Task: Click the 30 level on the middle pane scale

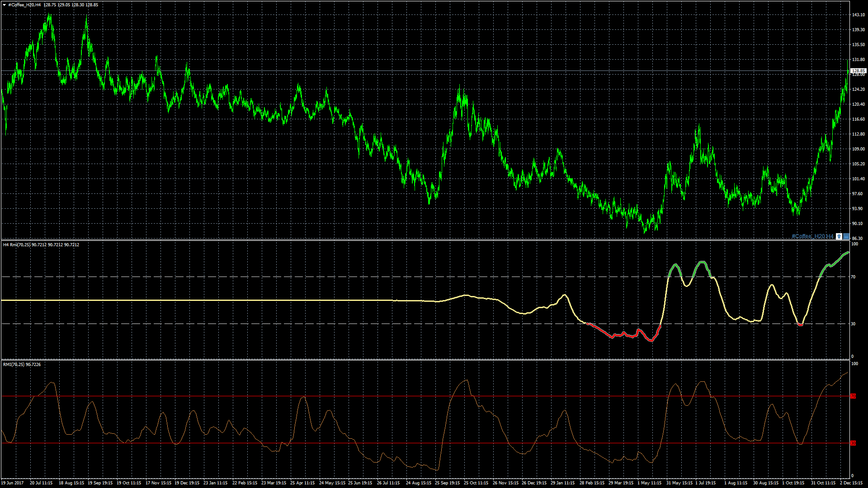Action: [x=853, y=324]
